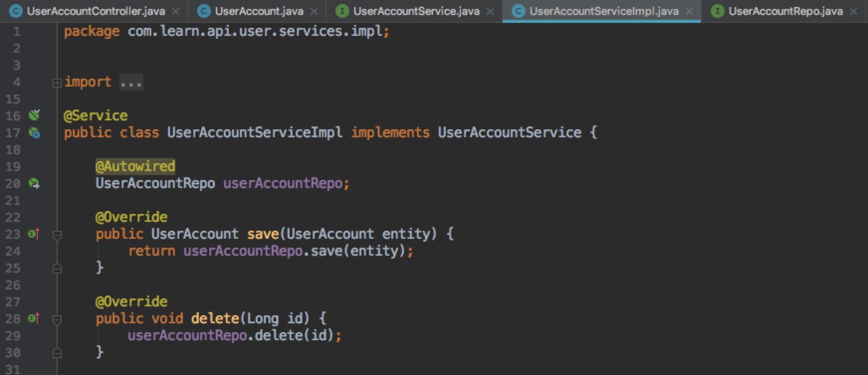Close the UserAccountServiceImpl.java tab

click(689, 11)
